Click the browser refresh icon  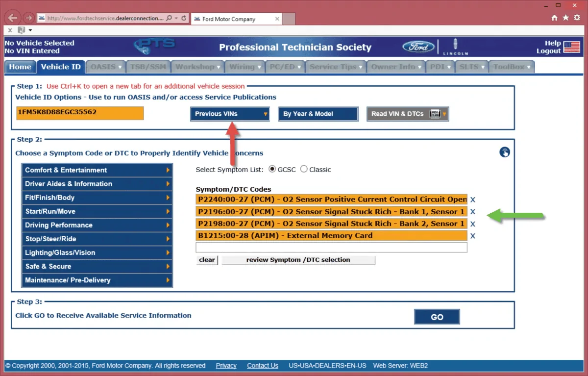[184, 18]
